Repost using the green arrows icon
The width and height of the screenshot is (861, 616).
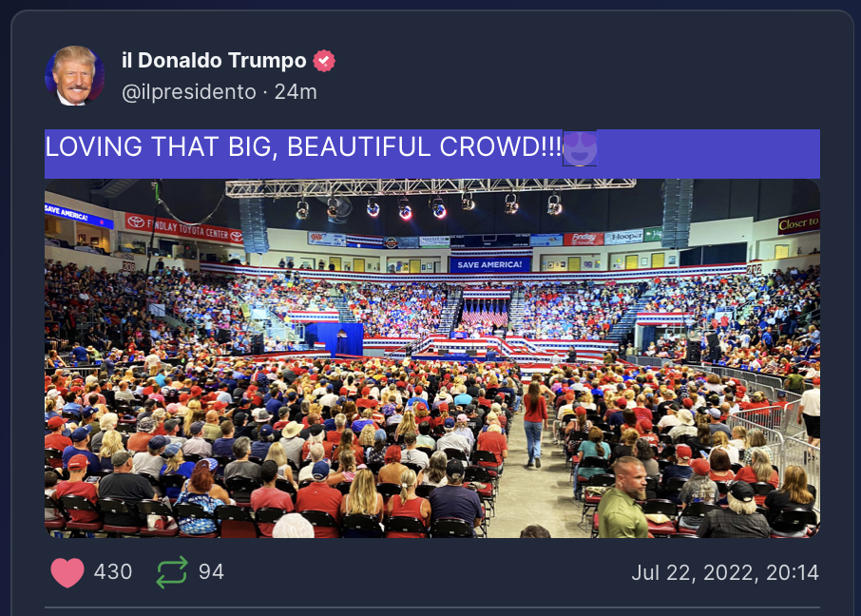[x=172, y=572]
